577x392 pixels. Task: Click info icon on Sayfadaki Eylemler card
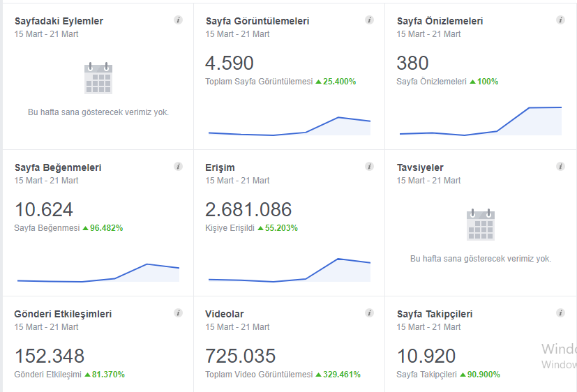(x=178, y=20)
